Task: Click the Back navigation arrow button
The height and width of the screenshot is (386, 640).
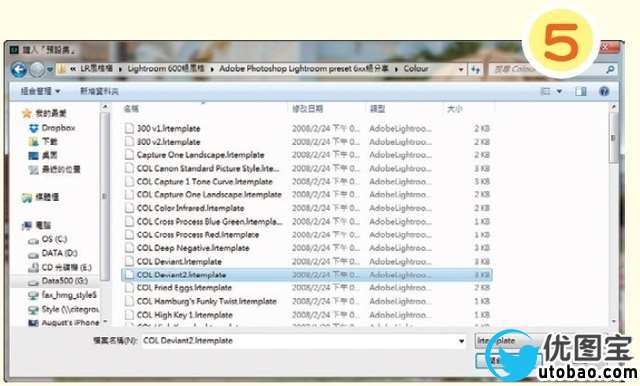Action: (19, 70)
